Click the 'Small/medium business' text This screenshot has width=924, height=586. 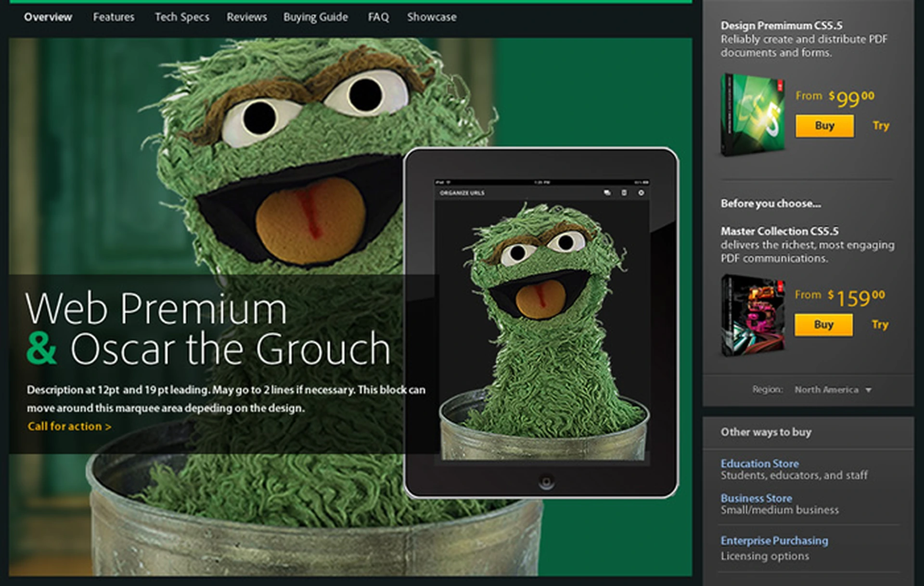779,510
